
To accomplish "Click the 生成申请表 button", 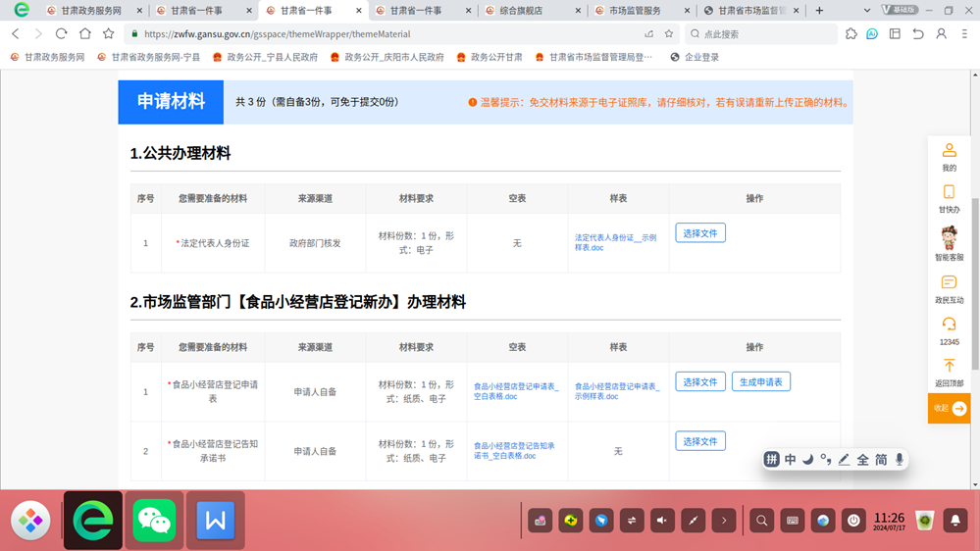I will coord(760,381).
